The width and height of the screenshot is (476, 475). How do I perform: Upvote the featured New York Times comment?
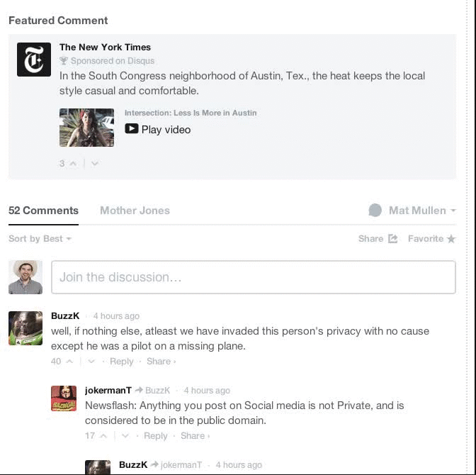(x=73, y=164)
